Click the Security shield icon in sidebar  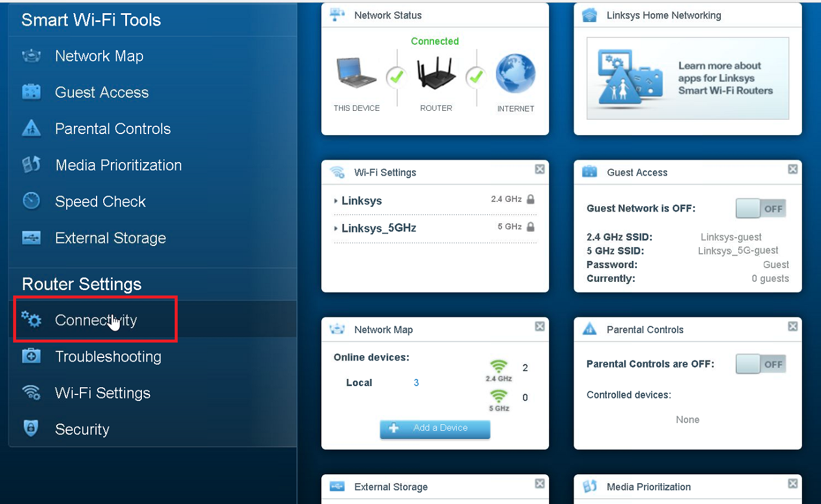[31, 428]
